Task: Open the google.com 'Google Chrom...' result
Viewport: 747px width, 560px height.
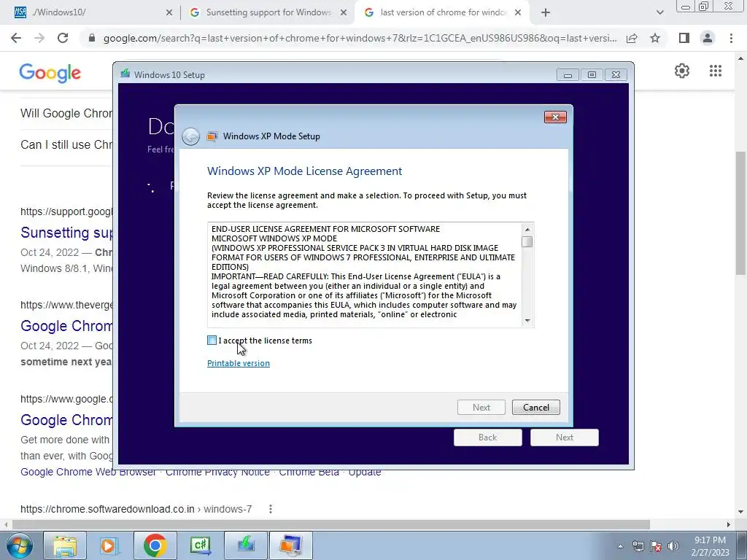Action: 66,420
